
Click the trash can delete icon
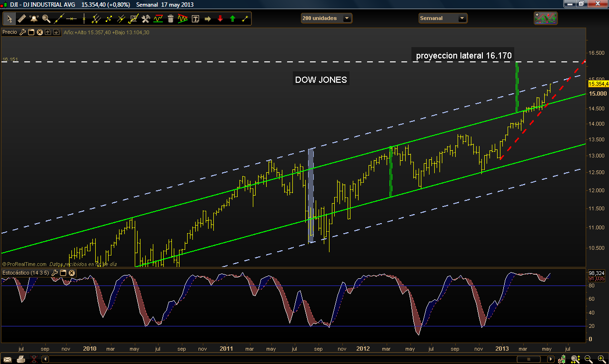pos(170,19)
